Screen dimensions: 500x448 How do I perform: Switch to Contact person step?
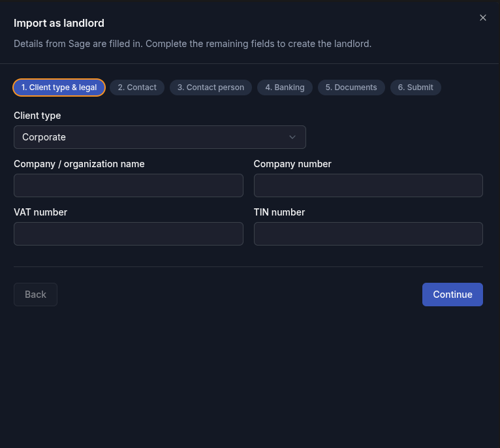coord(211,88)
